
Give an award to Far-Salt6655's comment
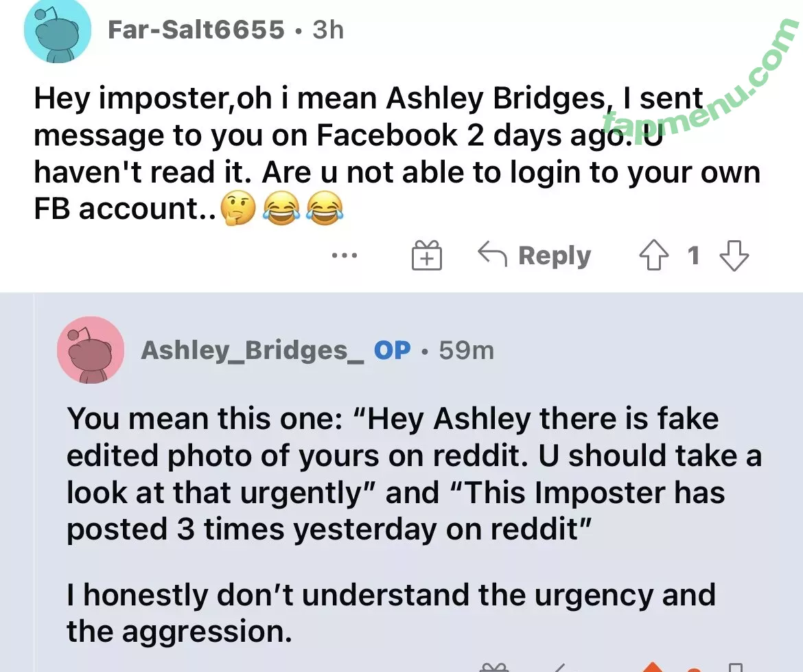coord(426,256)
